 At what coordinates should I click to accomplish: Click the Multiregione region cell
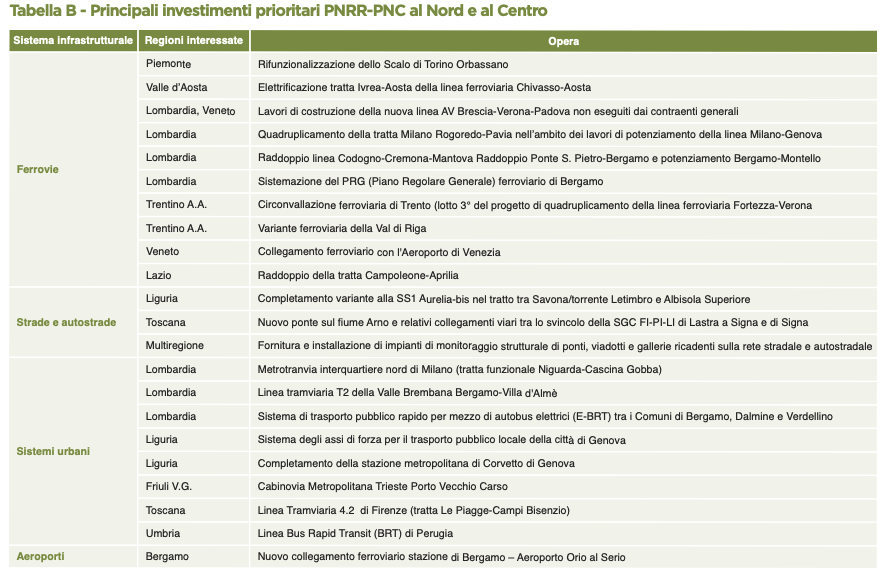[194, 345]
